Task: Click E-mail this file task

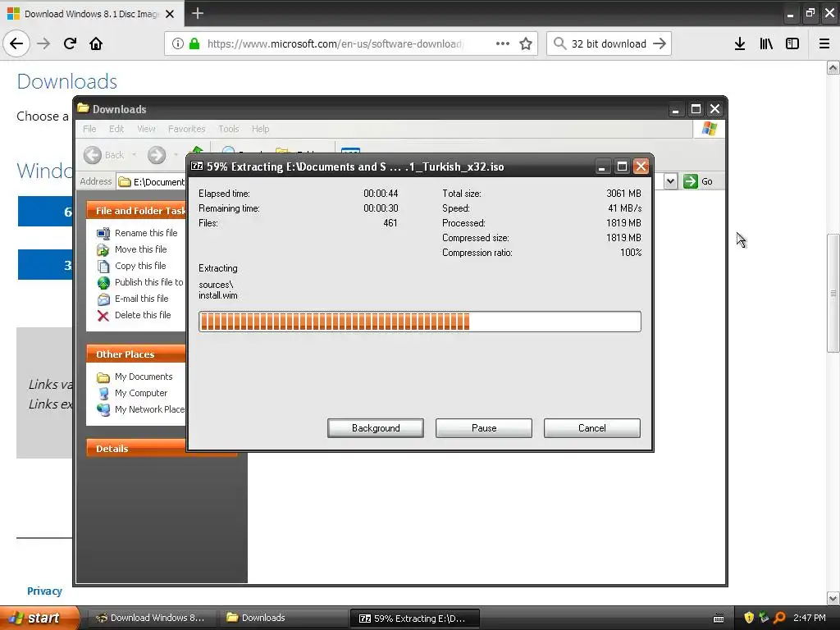Action: pos(141,299)
